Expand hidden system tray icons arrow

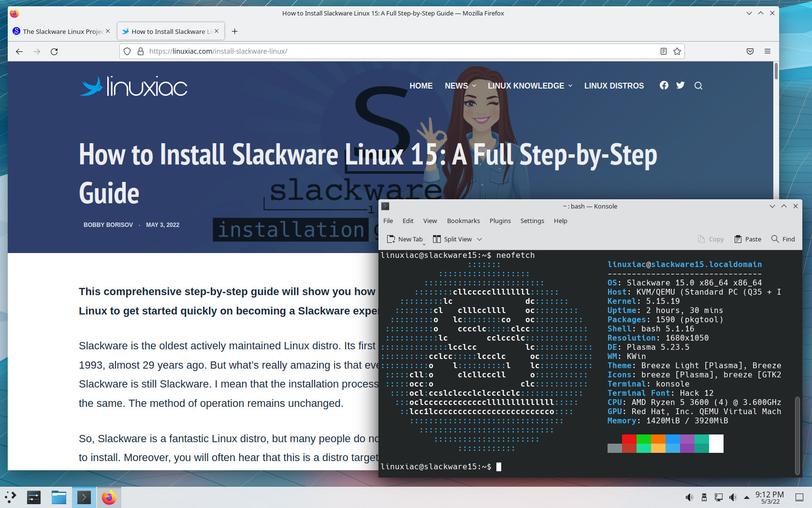tap(747, 497)
